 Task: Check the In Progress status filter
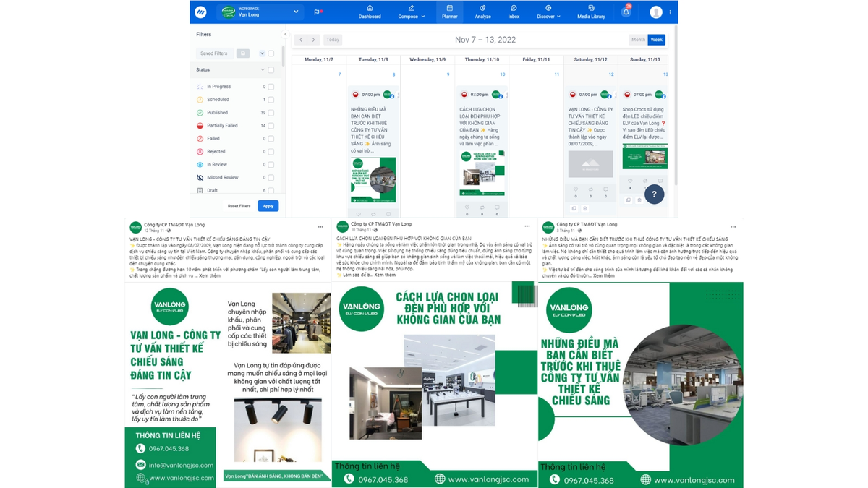tap(271, 87)
